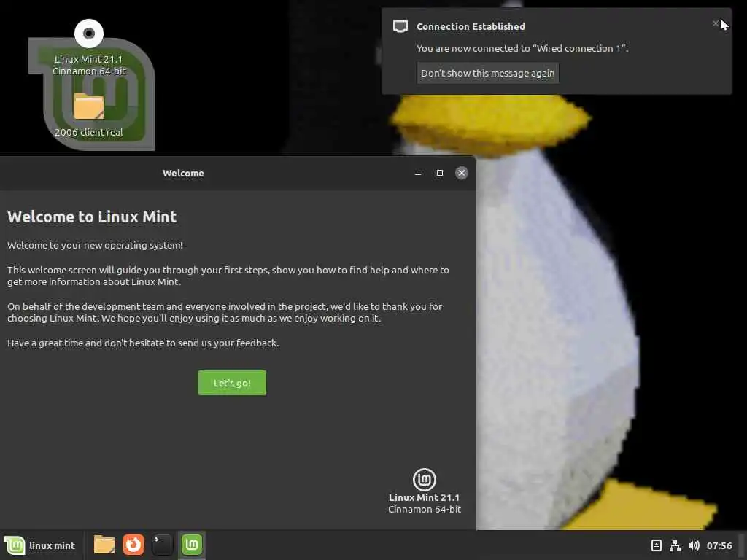Click the Welcome window title bar text
This screenshot has height=560, width=747.
183,174
